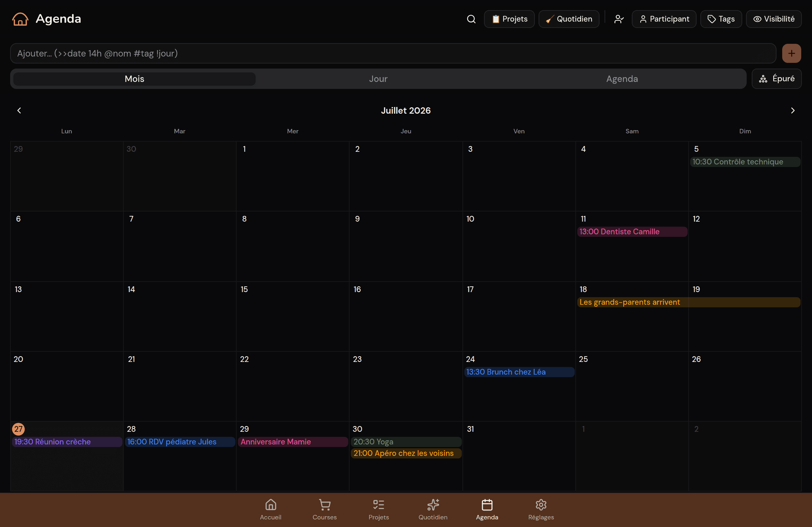The image size is (812, 527).
Task: Open Agenda calendar in bottom navigation
Action: tap(487, 510)
